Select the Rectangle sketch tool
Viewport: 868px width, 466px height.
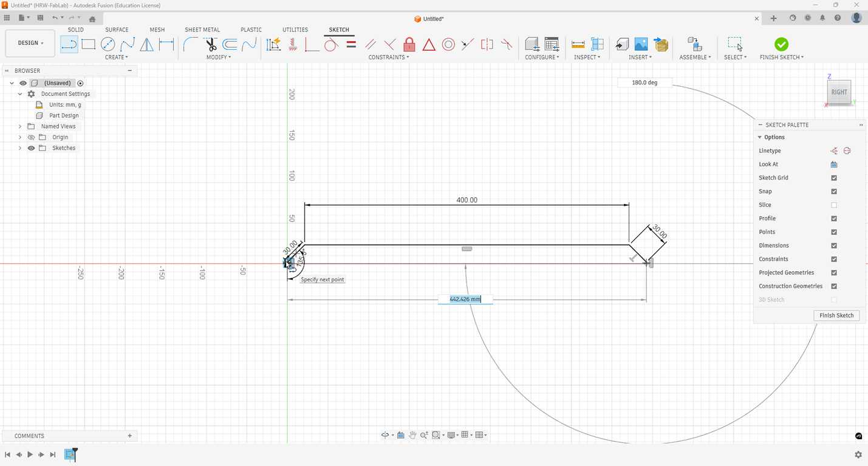[x=89, y=44]
